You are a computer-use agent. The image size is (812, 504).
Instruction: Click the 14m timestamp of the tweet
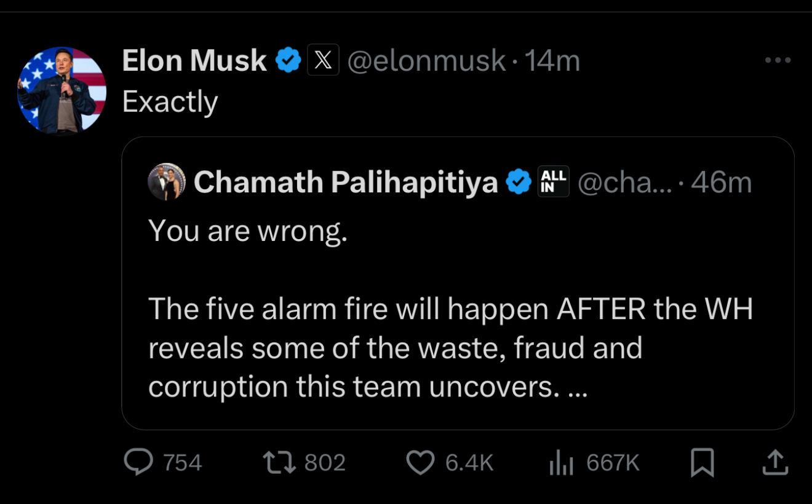point(552,61)
